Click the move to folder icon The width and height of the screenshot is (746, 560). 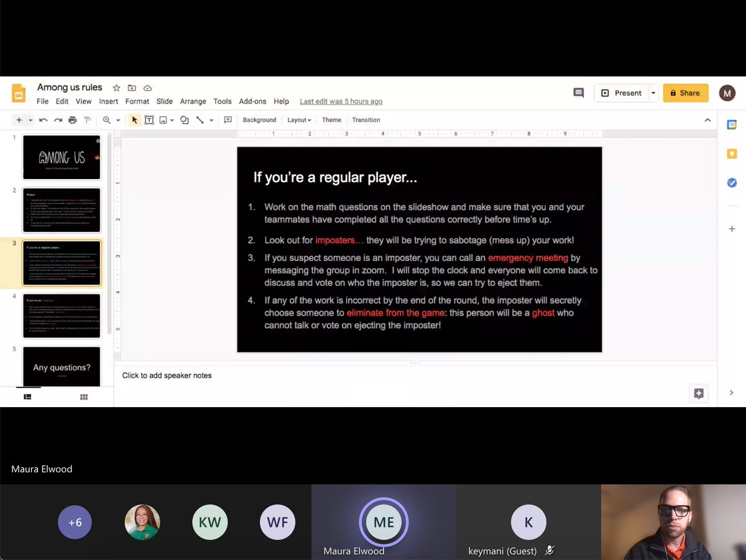[x=132, y=88]
